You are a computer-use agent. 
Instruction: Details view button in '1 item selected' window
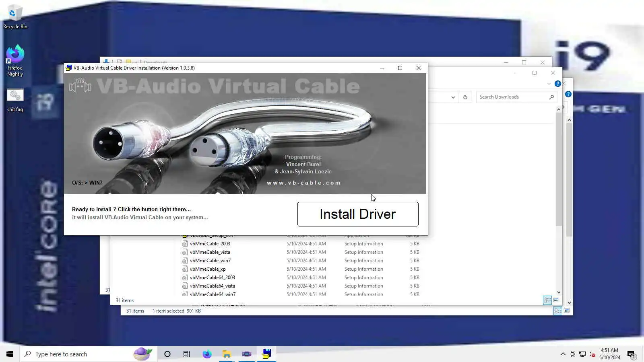coord(558,311)
